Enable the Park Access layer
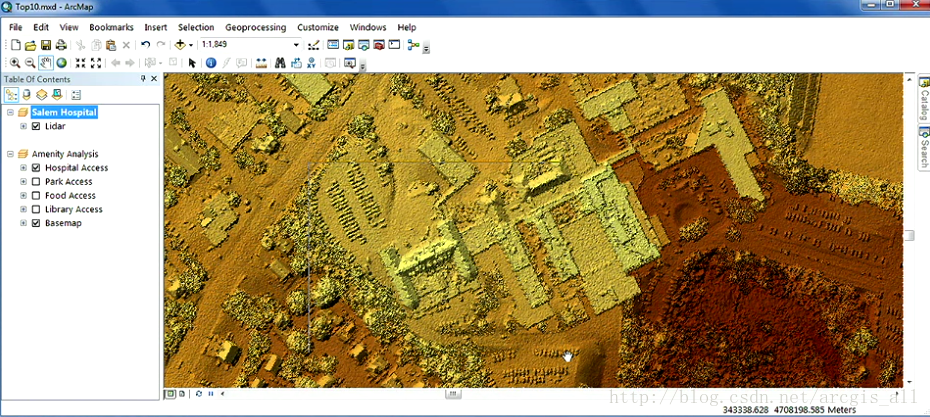 36,182
